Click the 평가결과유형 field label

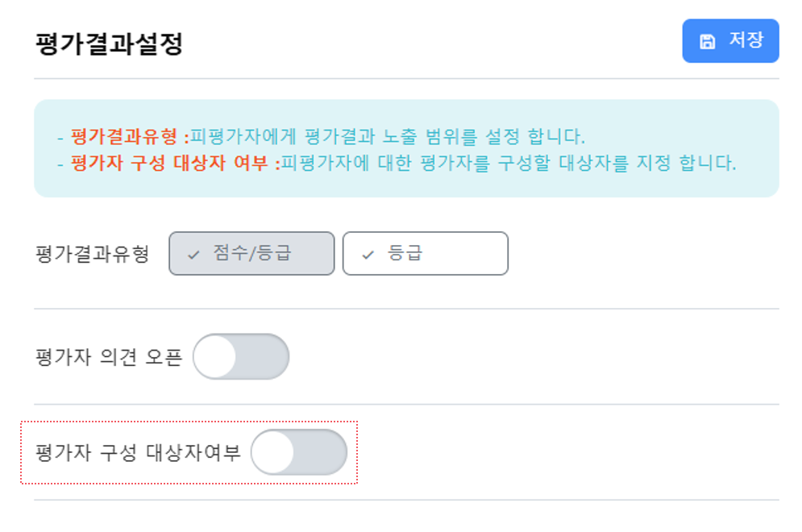click(x=93, y=254)
